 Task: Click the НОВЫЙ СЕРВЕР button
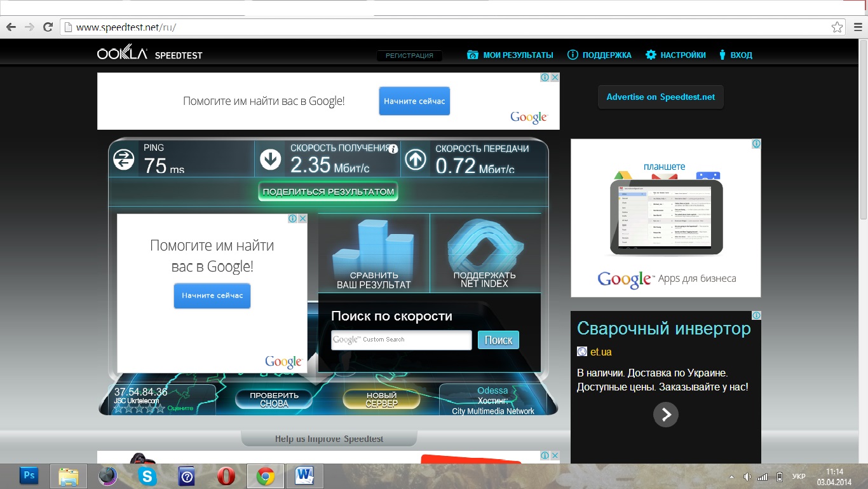click(x=382, y=399)
